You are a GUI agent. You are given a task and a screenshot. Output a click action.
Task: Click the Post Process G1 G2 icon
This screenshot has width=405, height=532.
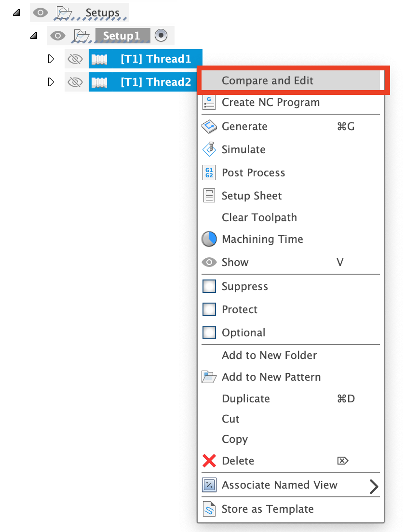coord(209,173)
